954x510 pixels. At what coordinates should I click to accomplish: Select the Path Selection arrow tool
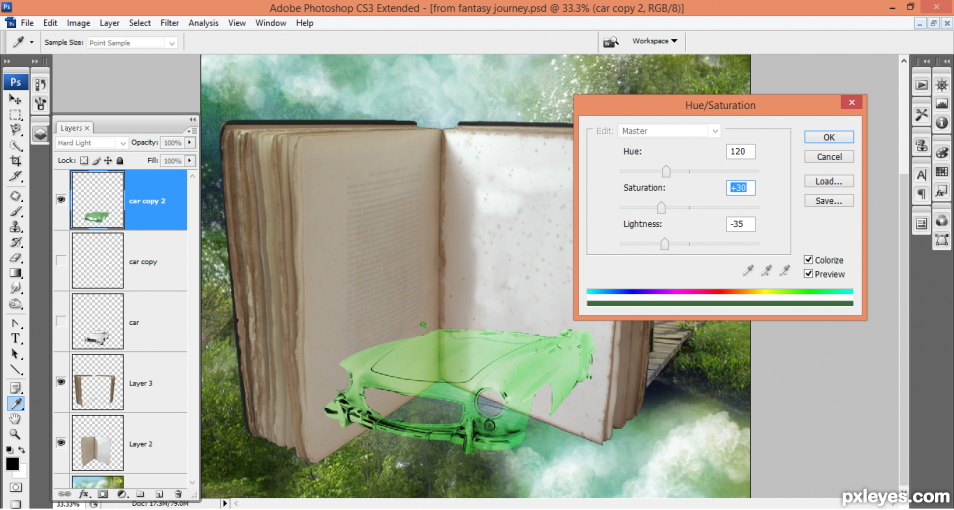coord(15,354)
